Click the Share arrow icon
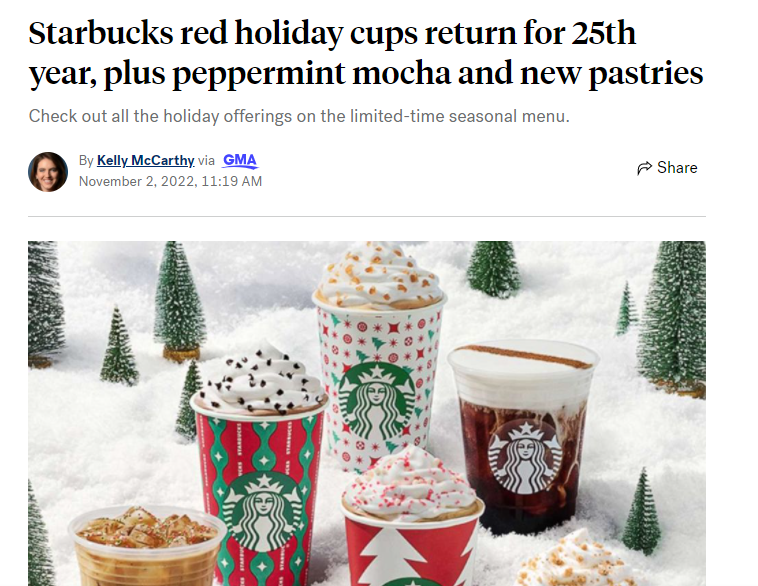The height and width of the screenshot is (586, 758). tap(644, 168)
